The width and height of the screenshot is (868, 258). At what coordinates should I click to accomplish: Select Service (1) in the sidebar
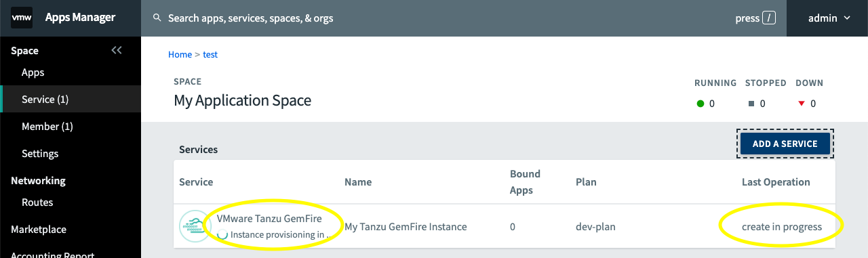pos(71,100)
